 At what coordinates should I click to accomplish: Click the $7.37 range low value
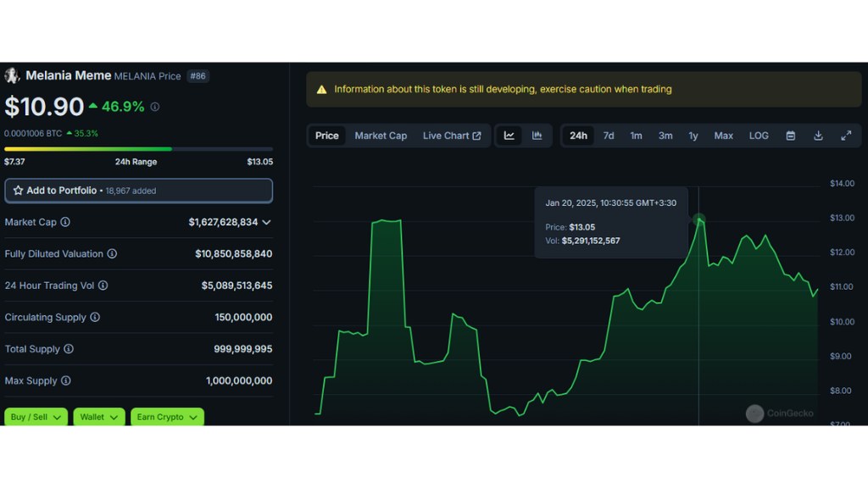click(14, 162)
